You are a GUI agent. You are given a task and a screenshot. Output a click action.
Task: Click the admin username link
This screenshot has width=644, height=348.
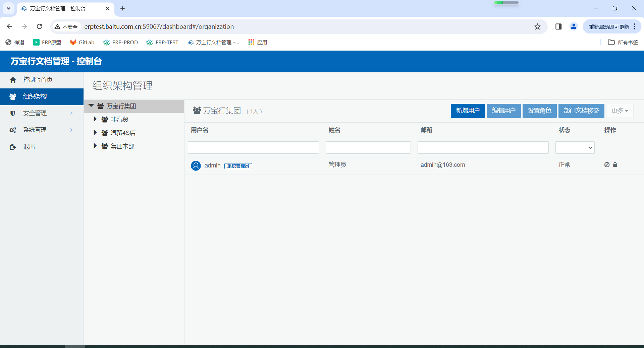click(x=213, y=165)
